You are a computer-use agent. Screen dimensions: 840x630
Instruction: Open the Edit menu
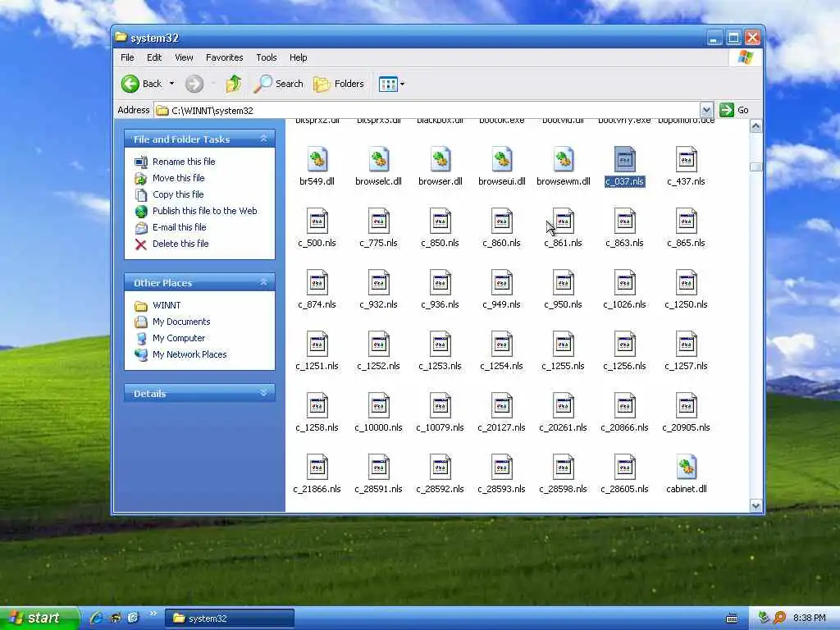(x=154, y=57)
